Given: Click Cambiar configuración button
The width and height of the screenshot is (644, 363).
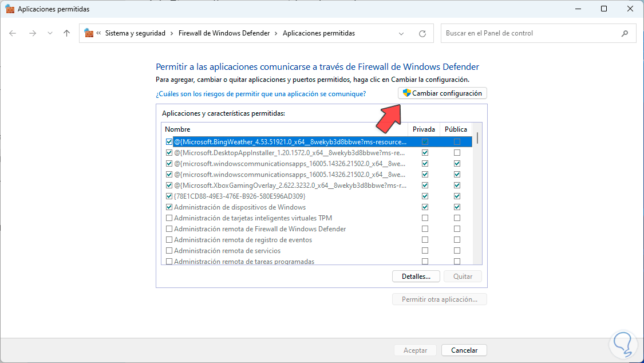Looking at the screenshot, I should 442,93.
